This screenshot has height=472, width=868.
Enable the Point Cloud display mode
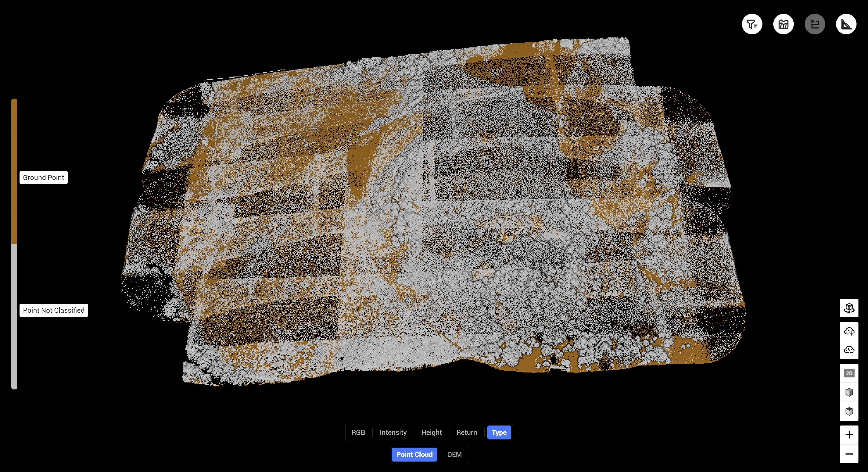click(414, 454)
